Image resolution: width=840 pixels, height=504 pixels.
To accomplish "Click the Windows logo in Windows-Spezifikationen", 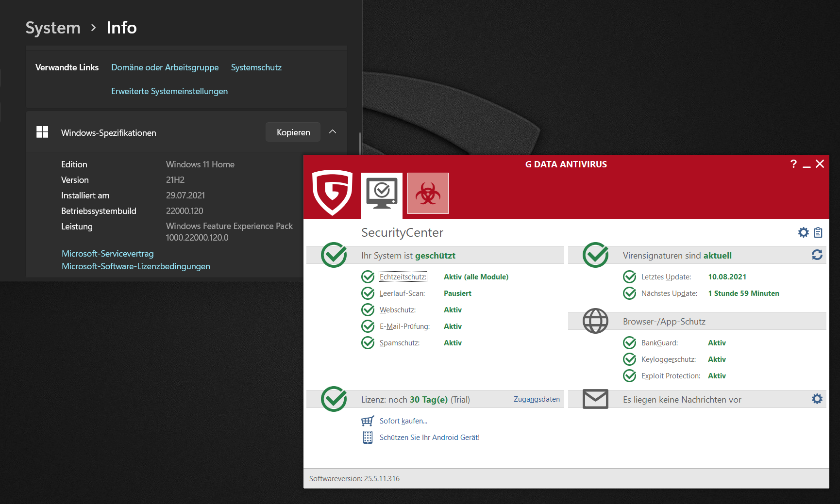I will tap(42, 132).
